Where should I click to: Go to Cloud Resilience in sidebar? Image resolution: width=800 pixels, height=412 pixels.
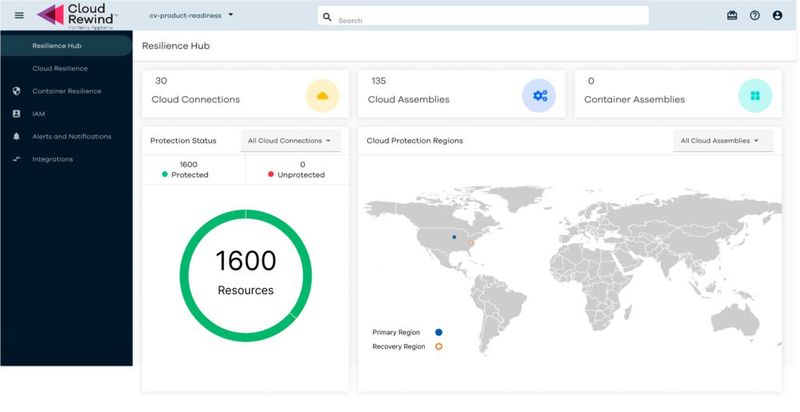tap(60, 68)
